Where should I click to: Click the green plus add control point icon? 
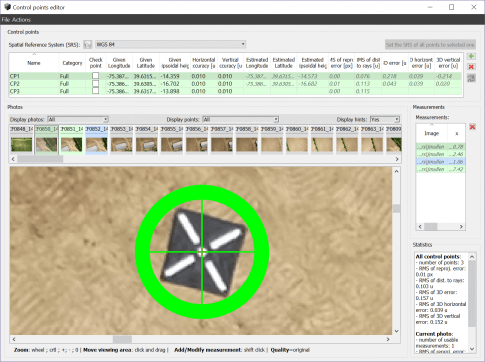pos(471,56)
